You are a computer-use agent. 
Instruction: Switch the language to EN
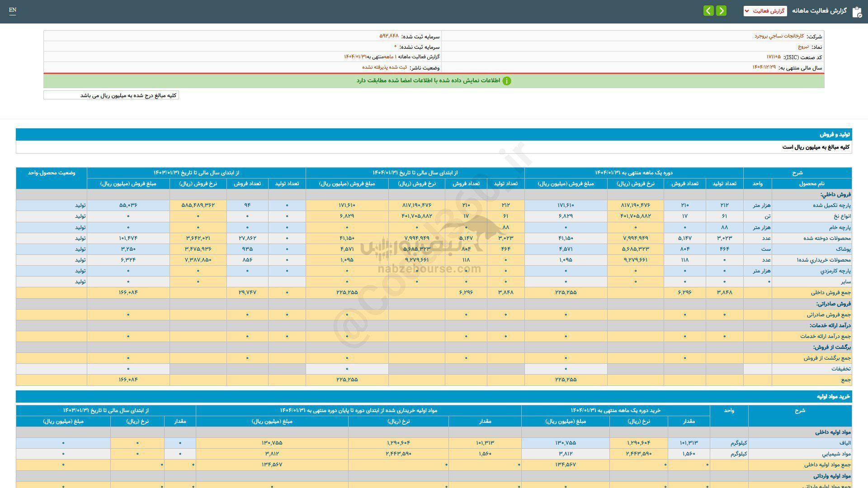coord(13,10)
